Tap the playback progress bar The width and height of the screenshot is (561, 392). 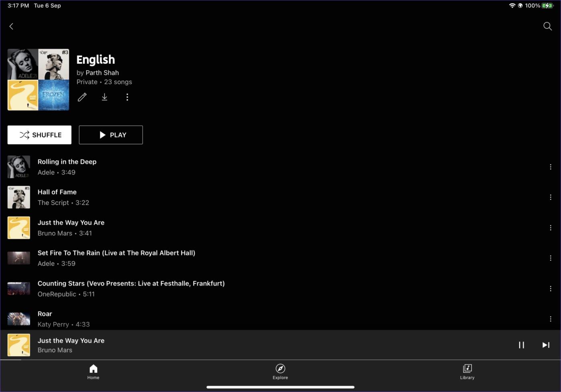pyautogui.click(x=280, y=360)
